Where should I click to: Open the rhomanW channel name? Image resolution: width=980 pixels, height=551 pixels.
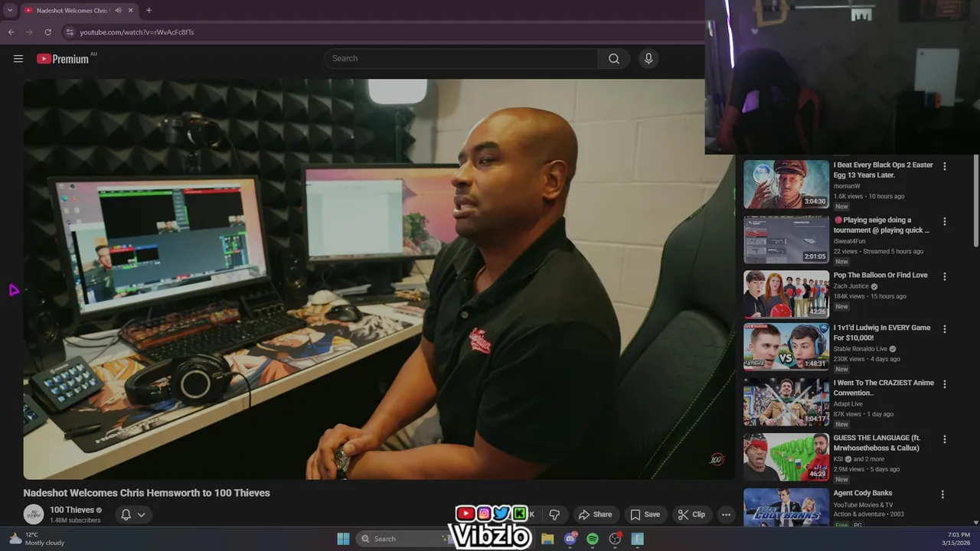point(847,186)
